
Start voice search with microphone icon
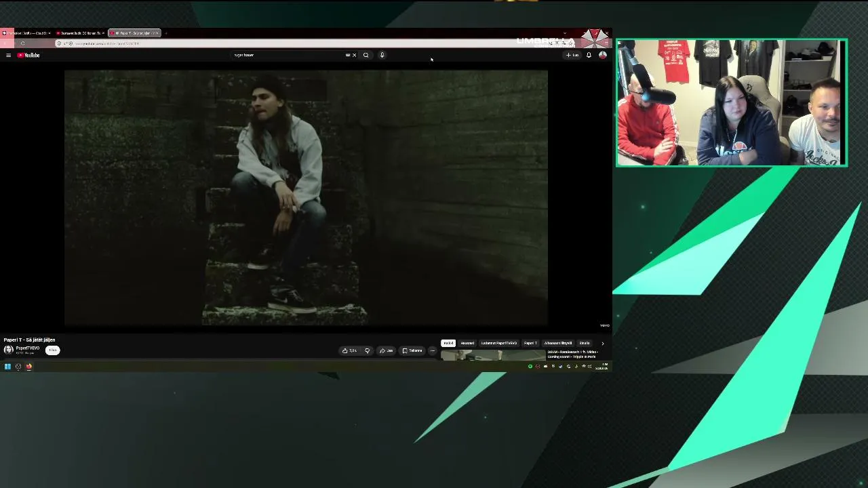pos(382,55)
